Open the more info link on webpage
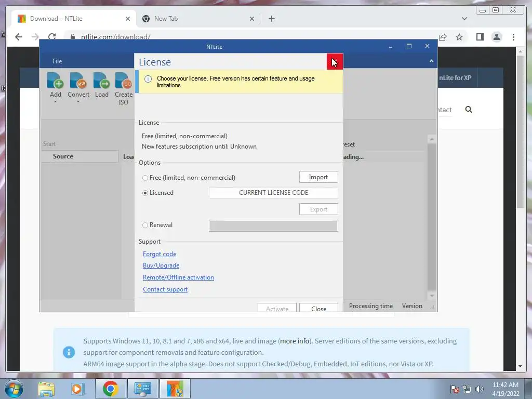Viewport: 532px width, 399px height. click(x=295, y=341)
